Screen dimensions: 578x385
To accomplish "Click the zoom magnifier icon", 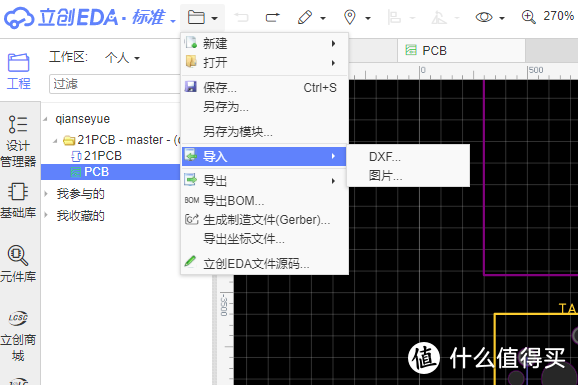I will click(x=529, y=17).
